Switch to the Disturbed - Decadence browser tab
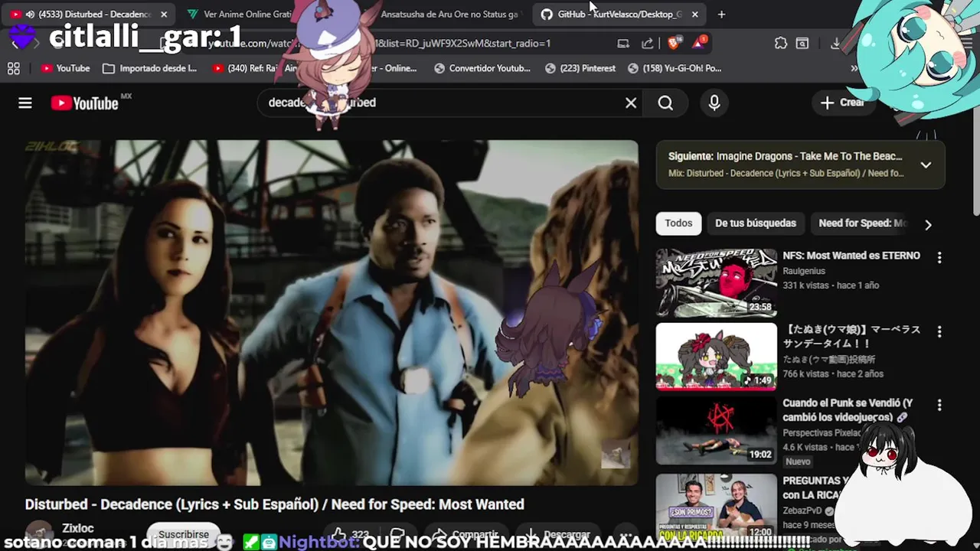 point(90,14)
